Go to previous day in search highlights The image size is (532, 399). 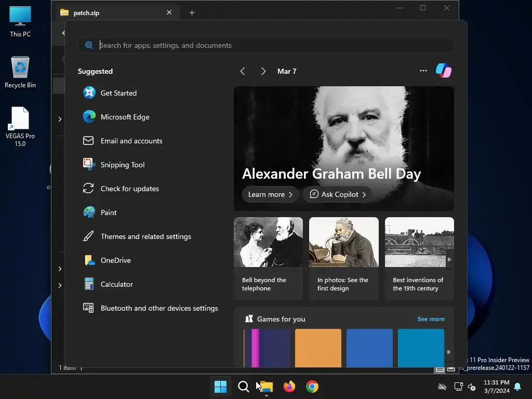click(x=243, y=71)
